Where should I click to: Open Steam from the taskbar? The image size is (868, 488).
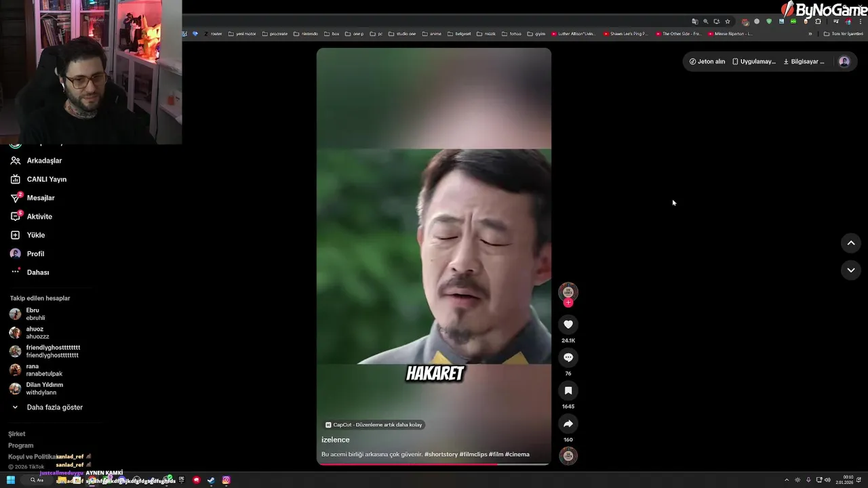coord(211,480)
